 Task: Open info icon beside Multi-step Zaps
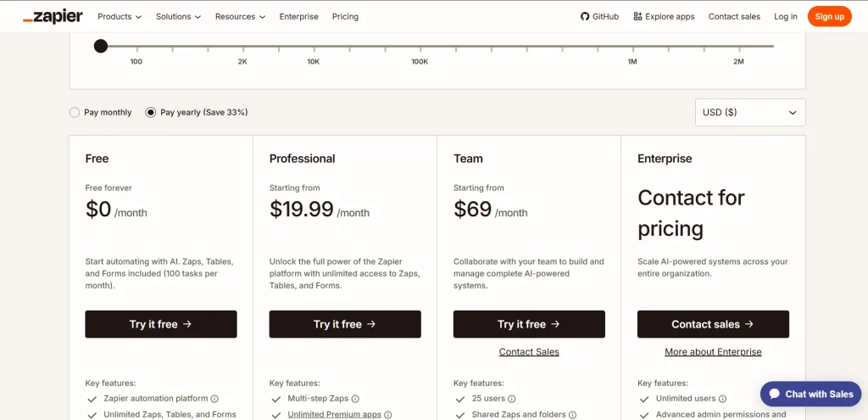click(355, 399)
